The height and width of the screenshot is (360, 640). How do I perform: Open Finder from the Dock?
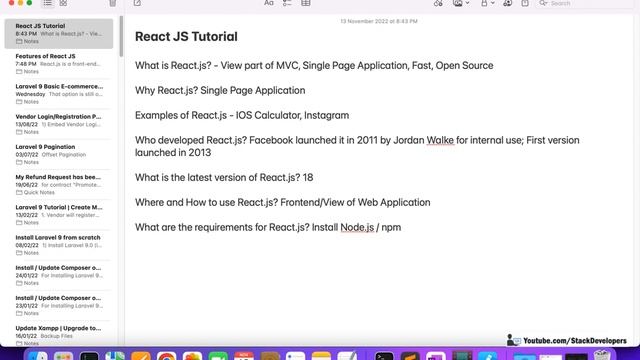point(38,356)
